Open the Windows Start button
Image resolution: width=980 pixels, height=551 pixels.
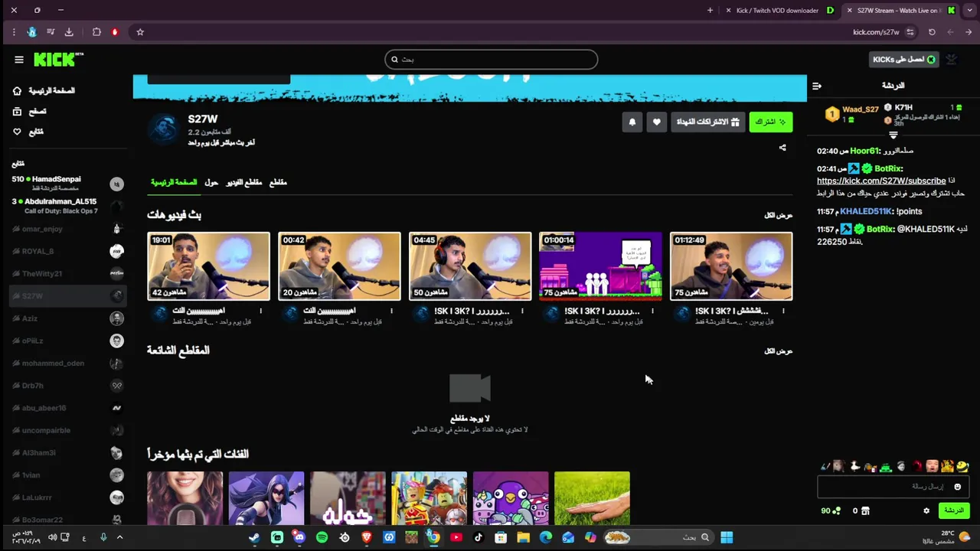pyautogui.click(x=727, y=537)
